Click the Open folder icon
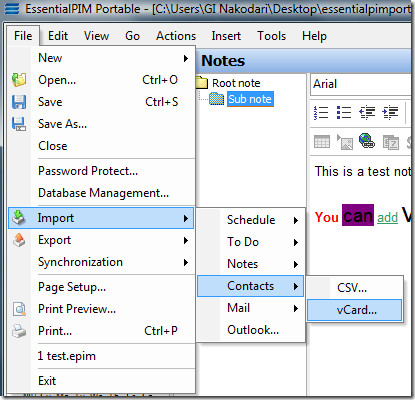This screenshot has height=400, width=415. coord(19,80)
